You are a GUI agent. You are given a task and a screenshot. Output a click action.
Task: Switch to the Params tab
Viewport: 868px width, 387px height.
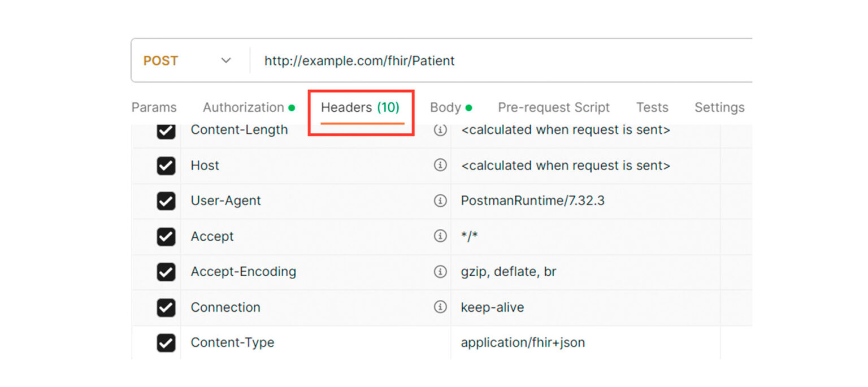[154, 107]
